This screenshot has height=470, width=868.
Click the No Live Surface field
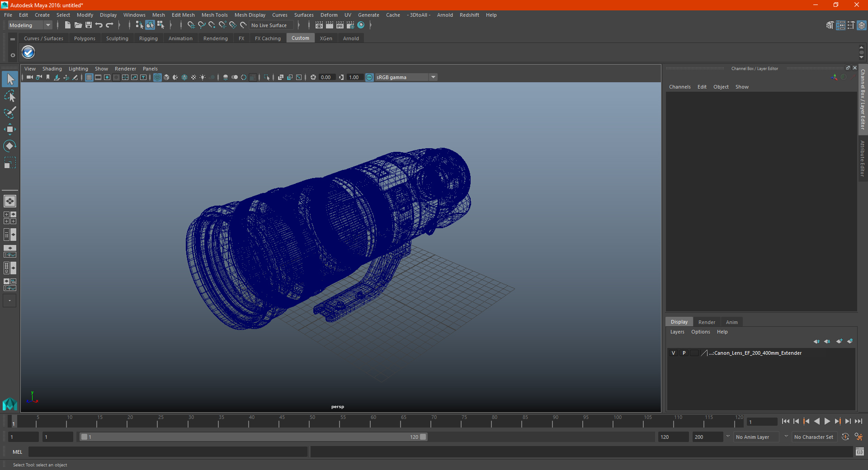(271, 25)
